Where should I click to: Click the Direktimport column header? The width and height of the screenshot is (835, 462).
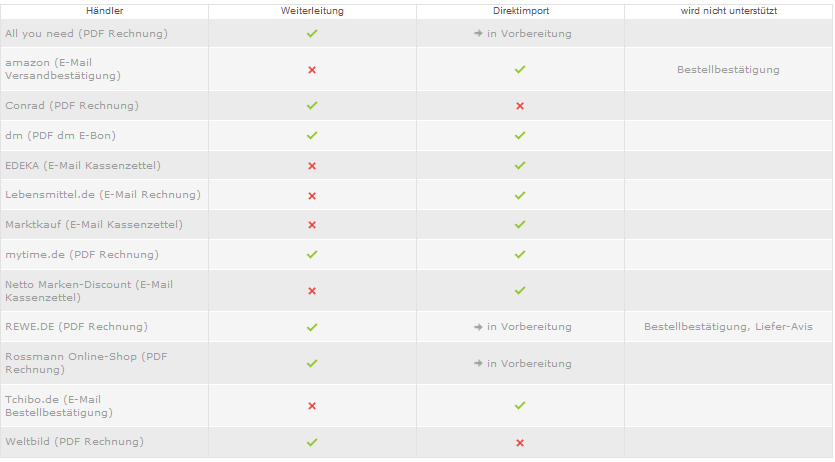click(521, 11)
